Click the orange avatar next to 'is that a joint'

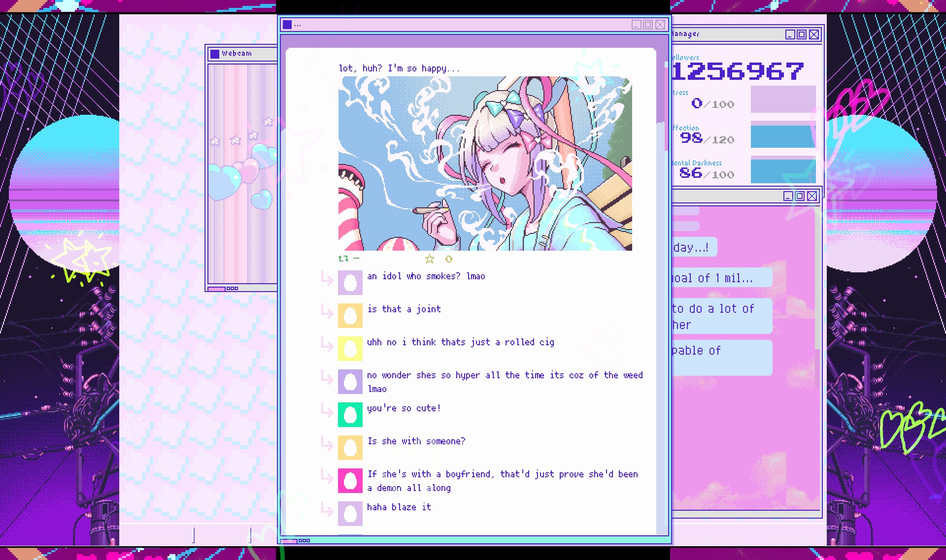click(x=350, y=316)
